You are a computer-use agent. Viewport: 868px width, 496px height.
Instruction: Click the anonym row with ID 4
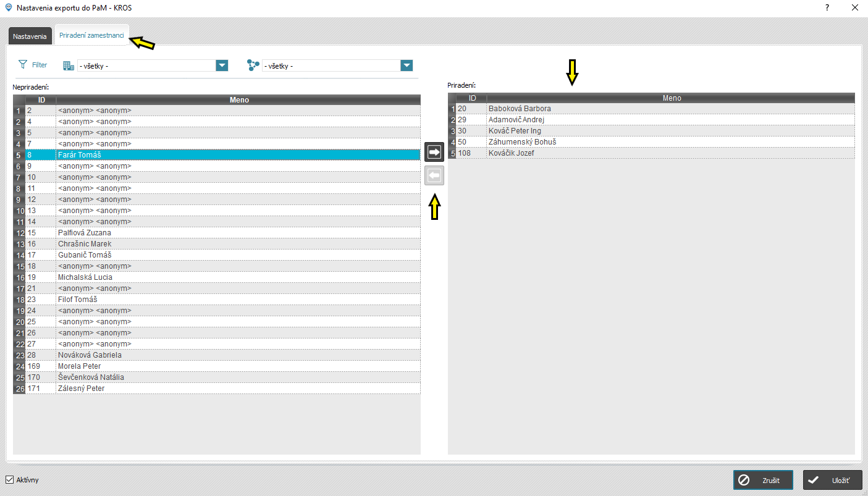coord(217,122)
